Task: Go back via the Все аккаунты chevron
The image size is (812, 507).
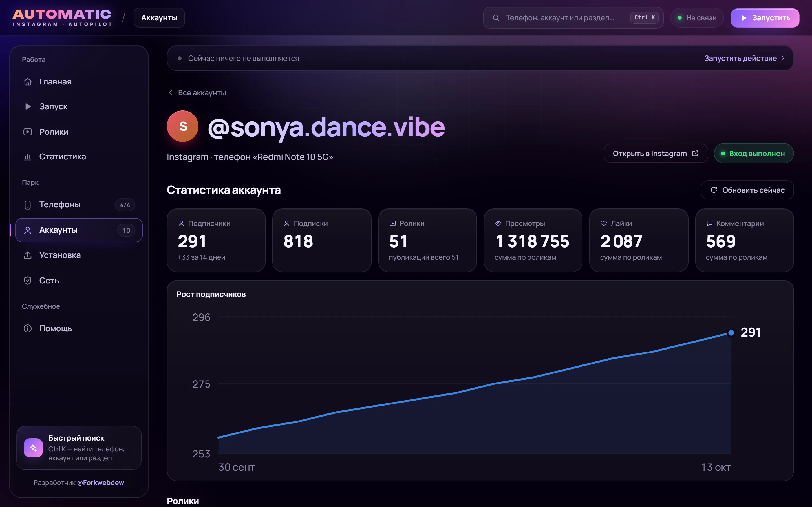Action: [171, 93]
